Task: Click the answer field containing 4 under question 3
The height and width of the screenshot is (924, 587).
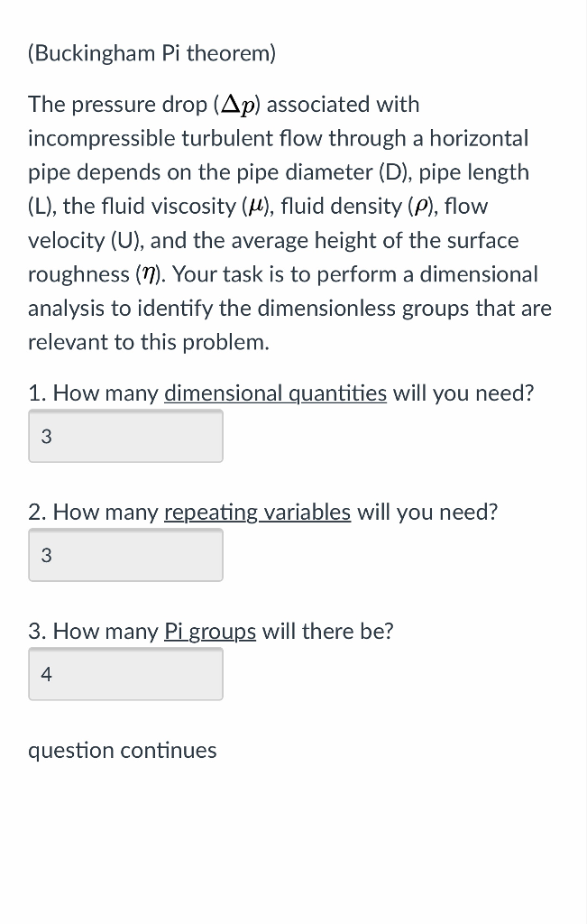Action: coord(125,674)
